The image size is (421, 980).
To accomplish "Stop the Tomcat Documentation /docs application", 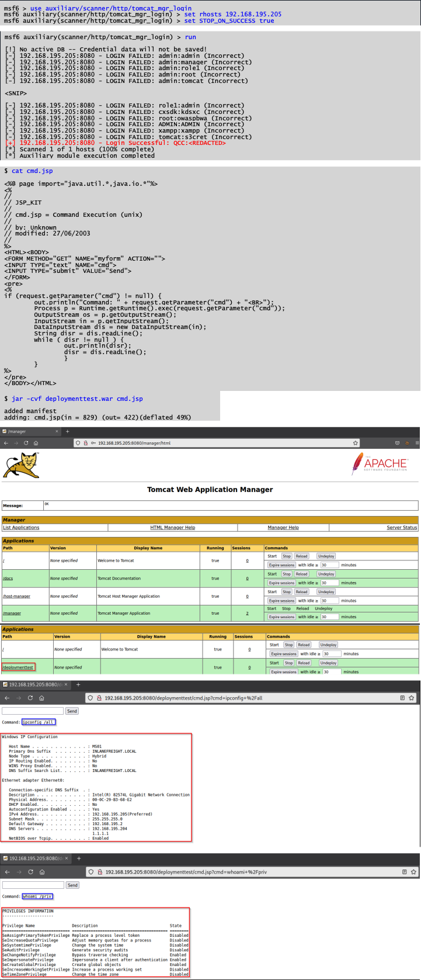I will click(x=287, y=574).
